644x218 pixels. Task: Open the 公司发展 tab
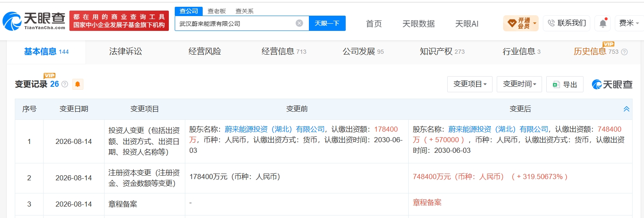[x=363, y=52]
